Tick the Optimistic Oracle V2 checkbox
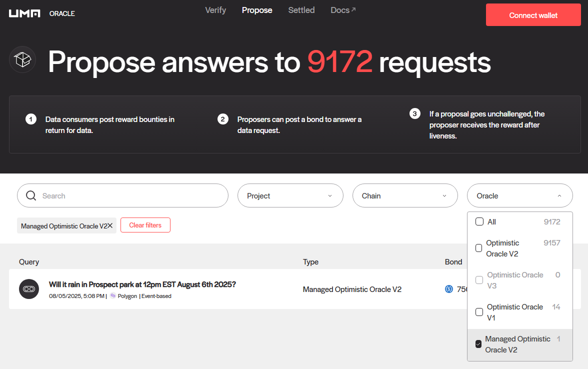588x369 pixels. point(478,248)
